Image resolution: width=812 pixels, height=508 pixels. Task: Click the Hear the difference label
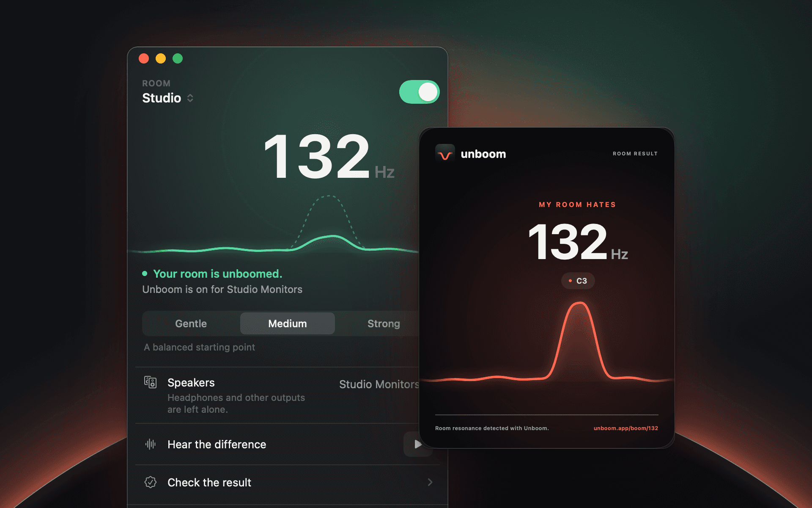[x=217, y=444]
